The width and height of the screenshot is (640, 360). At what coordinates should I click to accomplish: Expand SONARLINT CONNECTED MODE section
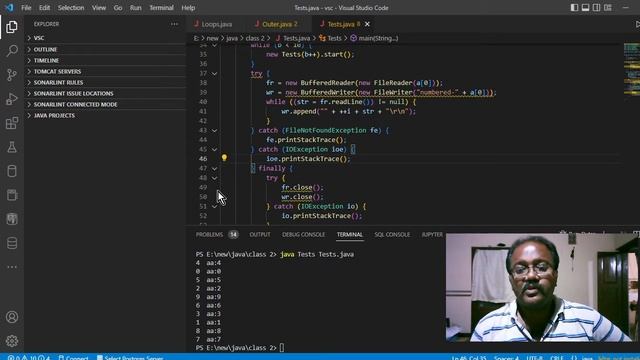click(105, 104)
